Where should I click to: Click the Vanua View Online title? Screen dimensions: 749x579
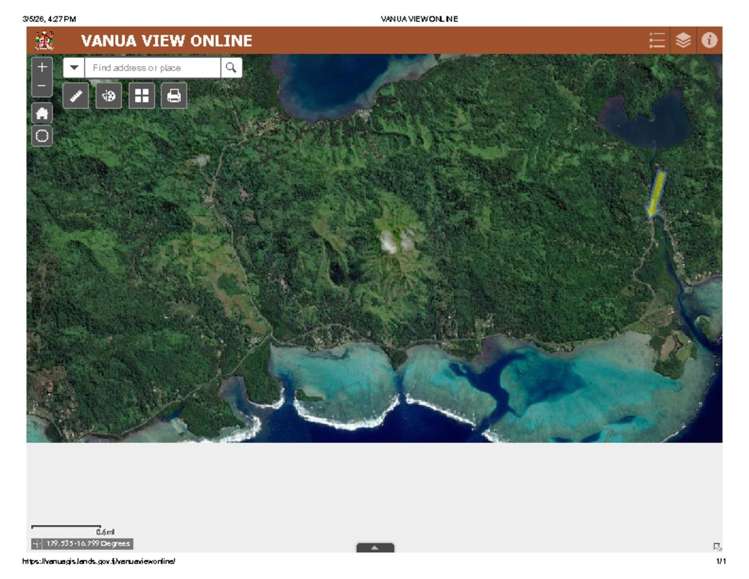tap(166, 41)
